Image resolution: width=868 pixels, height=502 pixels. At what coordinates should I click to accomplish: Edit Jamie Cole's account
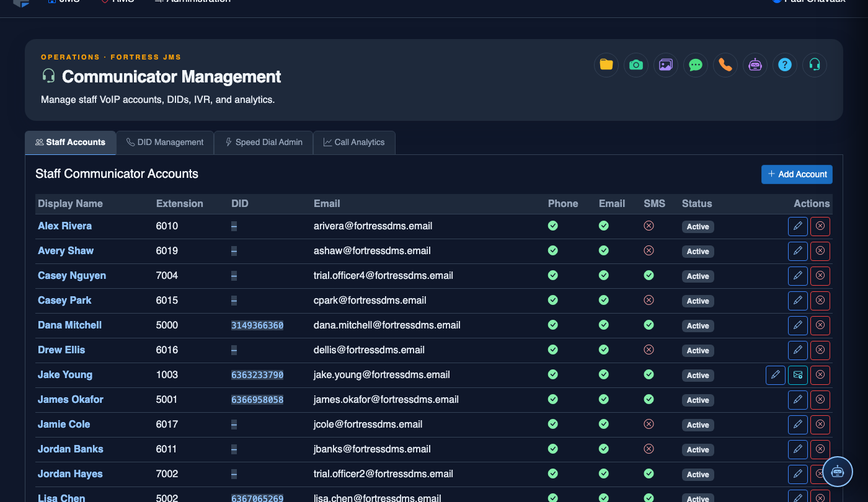[798, 425]
